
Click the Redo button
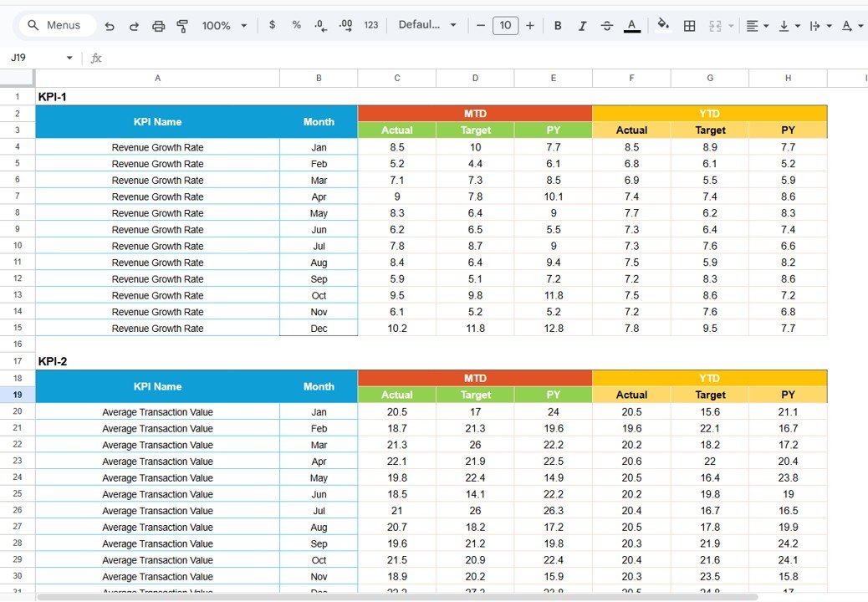click(x=134, y=26)
